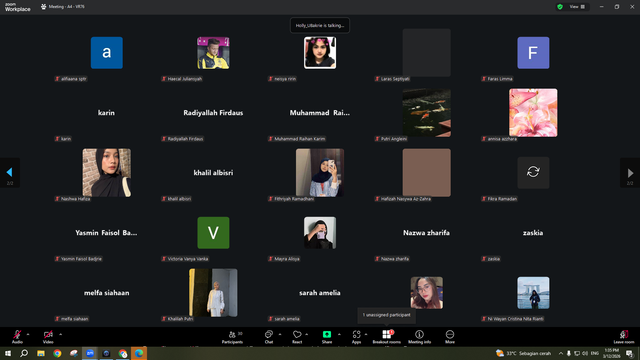This screenshot has width=640, height=360.
Task: Show hidden system tray icons
Action: pyautogui.click(x=561, y=353)
